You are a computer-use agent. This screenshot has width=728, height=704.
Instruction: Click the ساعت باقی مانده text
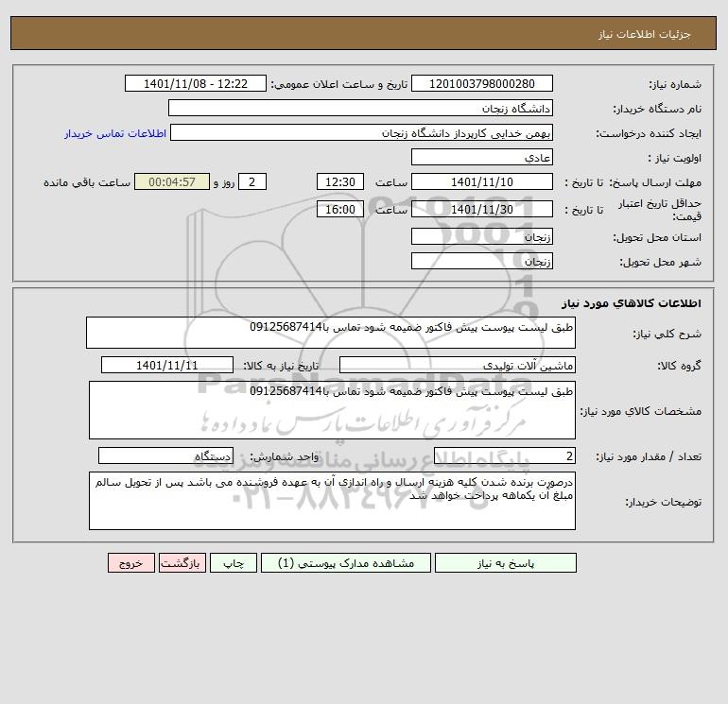tap(87, 182)
